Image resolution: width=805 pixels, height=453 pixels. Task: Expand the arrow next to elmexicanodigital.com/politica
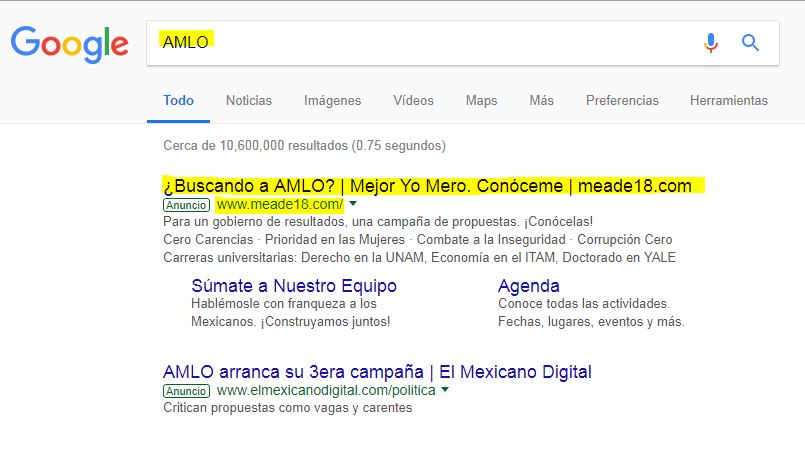coord(445,390)
